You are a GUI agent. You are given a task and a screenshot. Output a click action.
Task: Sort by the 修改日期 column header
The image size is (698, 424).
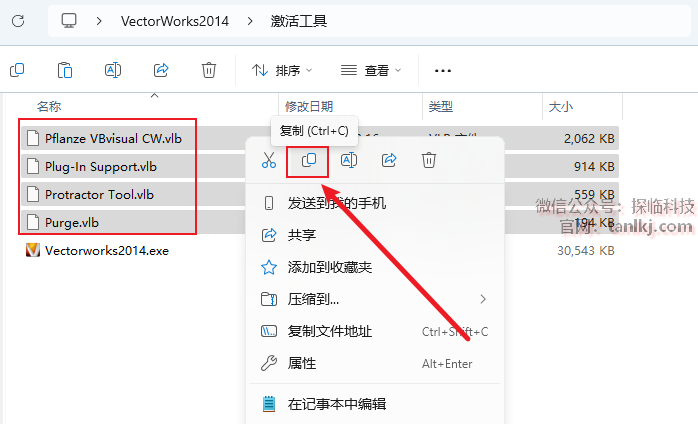tap(309, 106)
